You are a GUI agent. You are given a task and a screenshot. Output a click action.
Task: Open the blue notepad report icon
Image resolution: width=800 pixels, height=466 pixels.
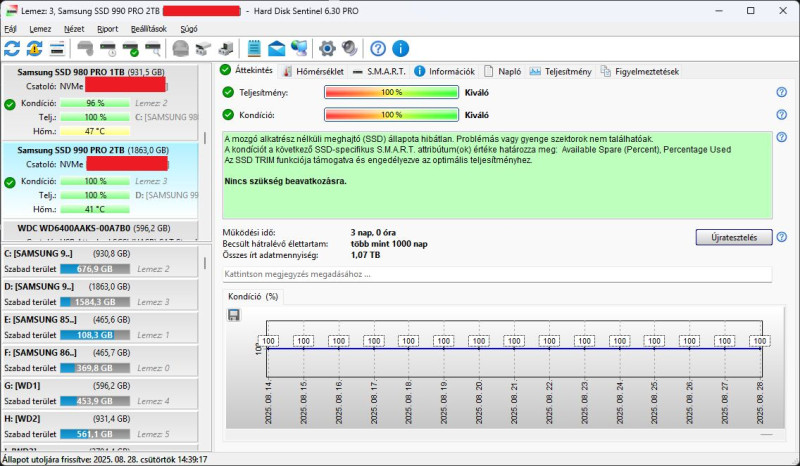click(x=254, y=48)
